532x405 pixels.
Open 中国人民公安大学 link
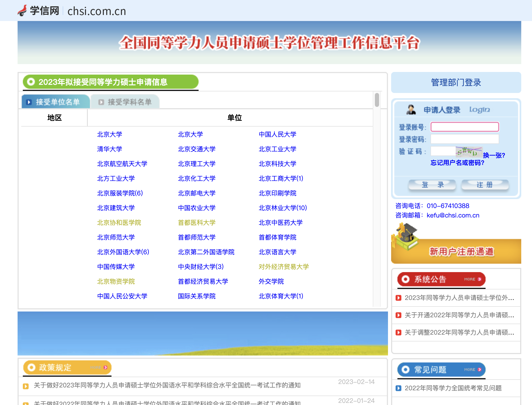(x=122, y=296)
